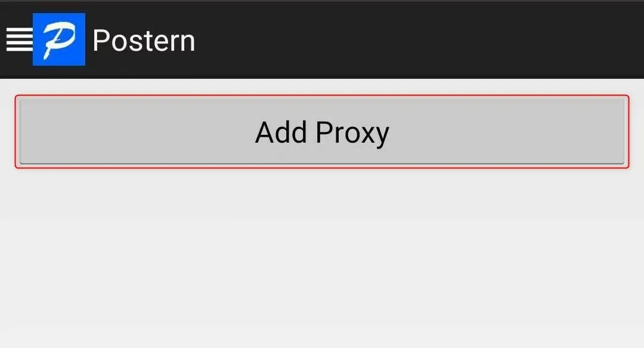Show navigation drawer using the lines icon
This screenshot has height=348, width=644.
pos(18,40)
